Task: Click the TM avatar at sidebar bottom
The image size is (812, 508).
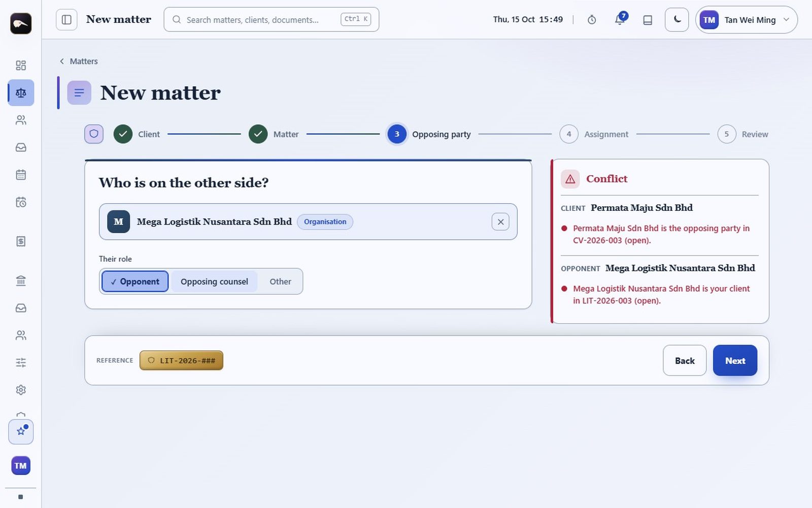Action: coord(21,465)
